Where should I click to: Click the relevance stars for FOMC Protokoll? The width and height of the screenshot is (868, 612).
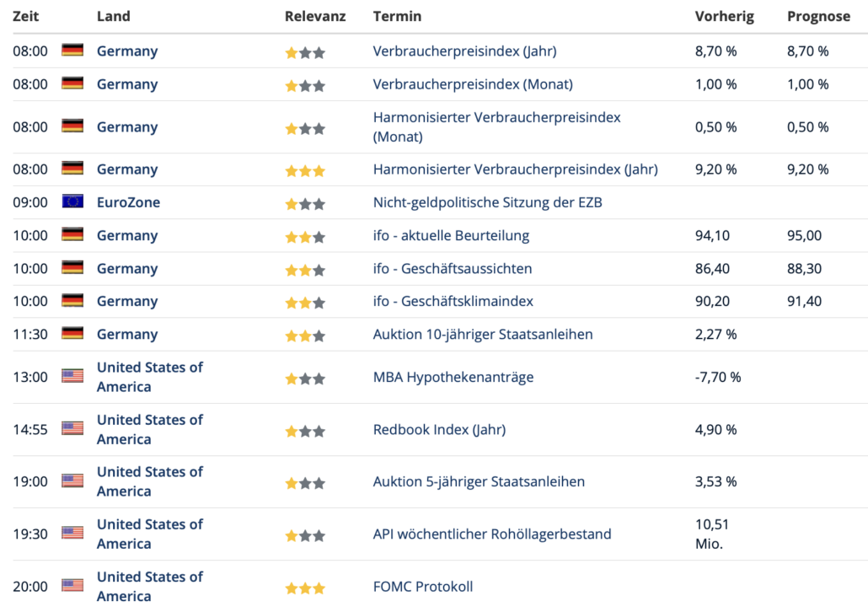tap(304, 588)
